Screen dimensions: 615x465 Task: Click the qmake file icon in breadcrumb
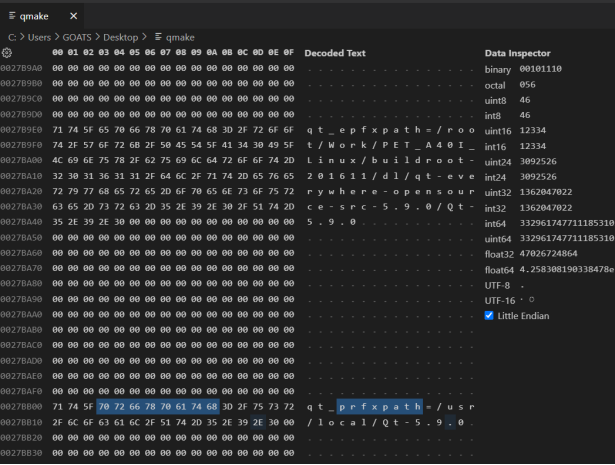tap(158, 36)
